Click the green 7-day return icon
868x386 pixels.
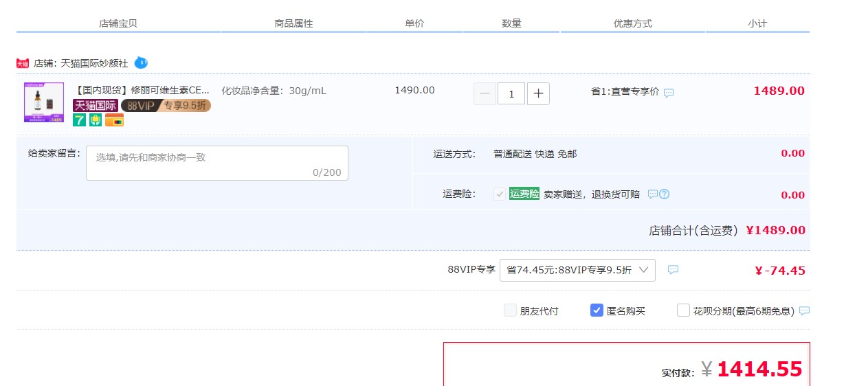[80, 120]
